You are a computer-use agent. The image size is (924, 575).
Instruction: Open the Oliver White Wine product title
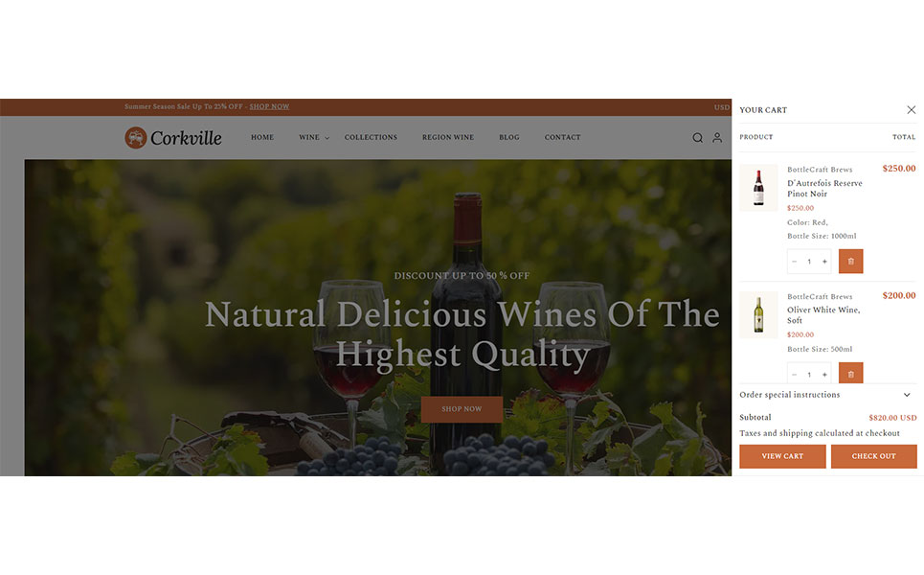(823, 315)
